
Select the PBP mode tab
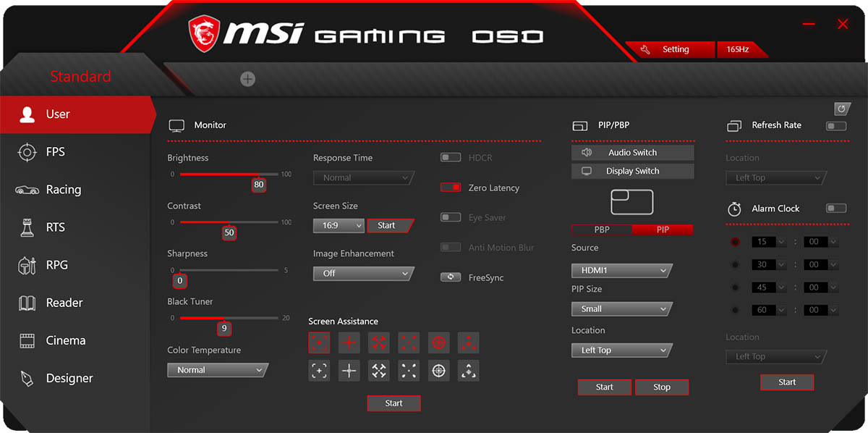pyautogui.click(x=602, y=230)
